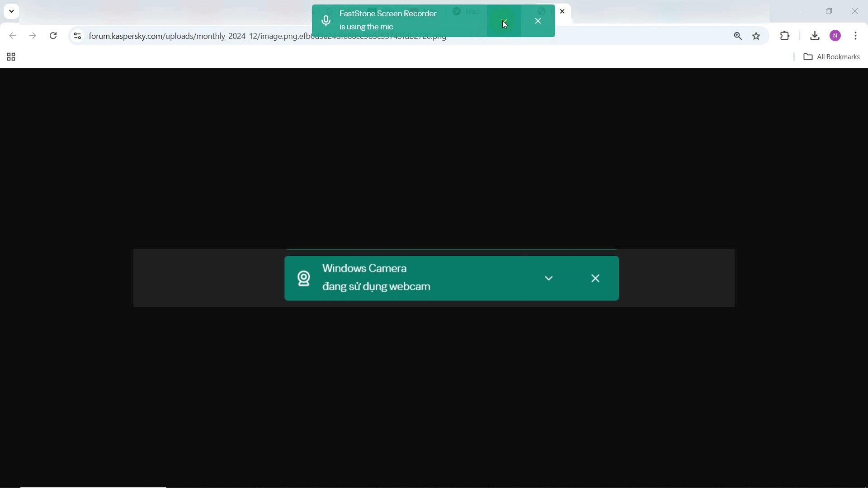The width and height of the screenshot is (868, 488).
Task: Click the forward navigation arrow
Action: pyautogui.click(x=33, y=36)
